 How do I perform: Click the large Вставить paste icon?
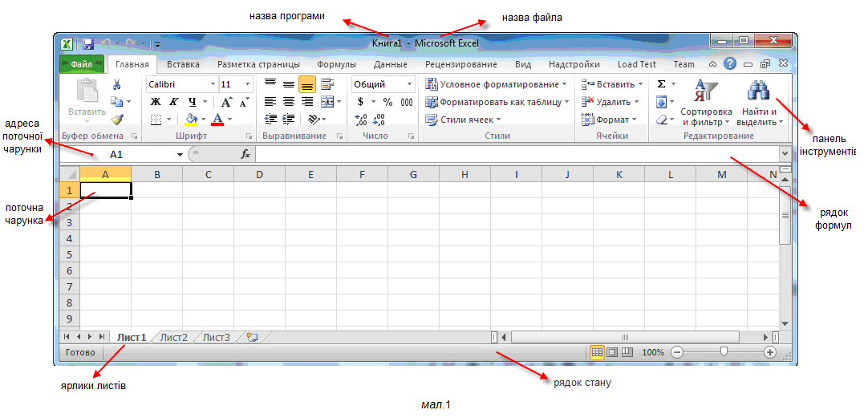(x=87, y=90)
